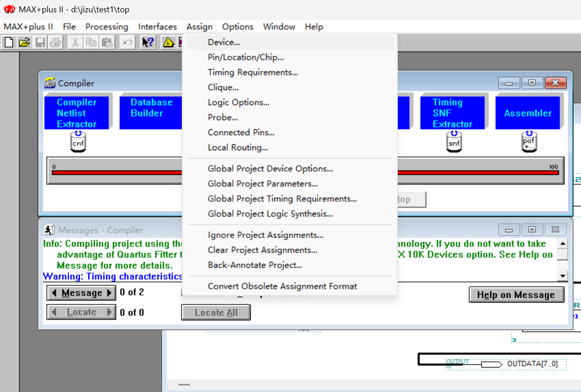Click the New file toolbar icon
Screen dimensions: 581x392
pyautogui.click(x=9, y=42)
